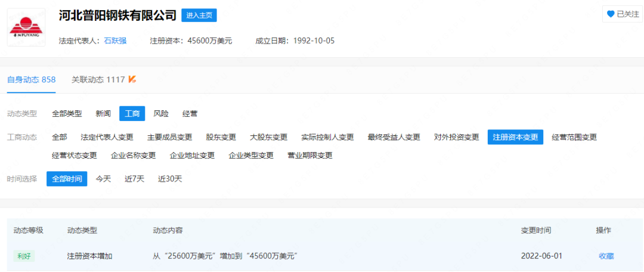Filter by 大股东变更
644x272 pixels.
tap(268, 137)
